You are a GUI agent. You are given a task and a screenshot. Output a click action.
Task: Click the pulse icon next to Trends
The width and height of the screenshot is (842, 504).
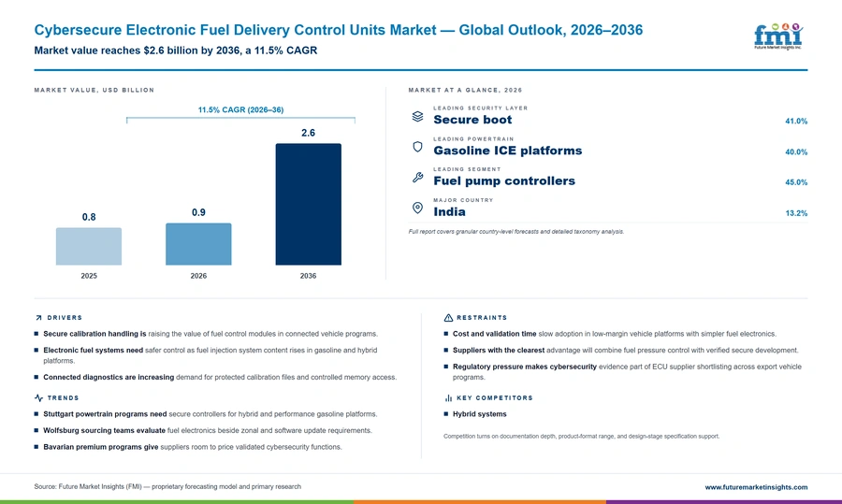(38, 397)
